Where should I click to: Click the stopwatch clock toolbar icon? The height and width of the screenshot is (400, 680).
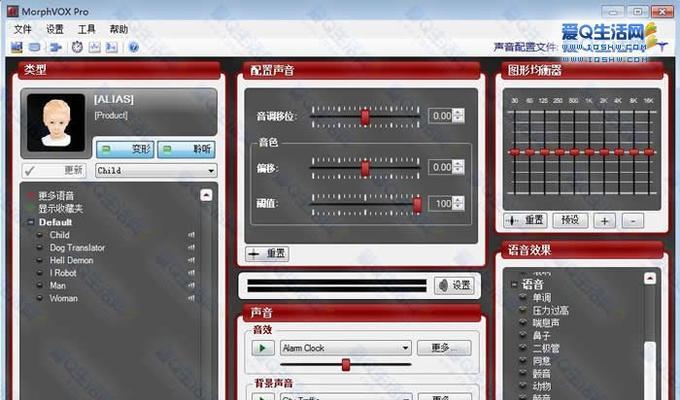tap(77, 47)
